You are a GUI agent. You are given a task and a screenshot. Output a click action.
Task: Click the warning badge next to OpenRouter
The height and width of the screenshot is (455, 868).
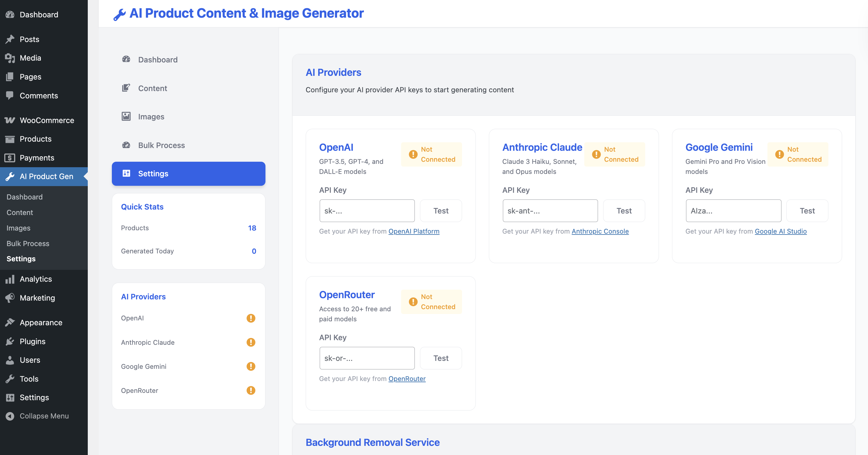[x=251, y=391]
